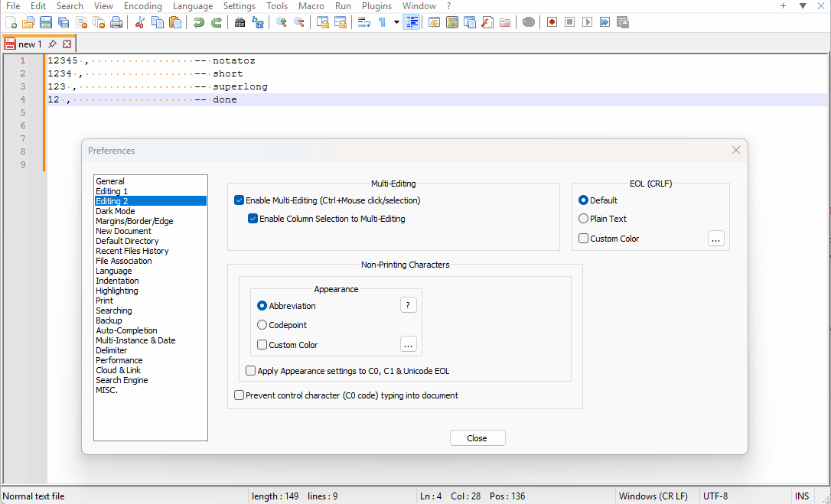831x504 pixels.
Task: Toggle the indent guide toolbar icon
Action: (411, 22)
